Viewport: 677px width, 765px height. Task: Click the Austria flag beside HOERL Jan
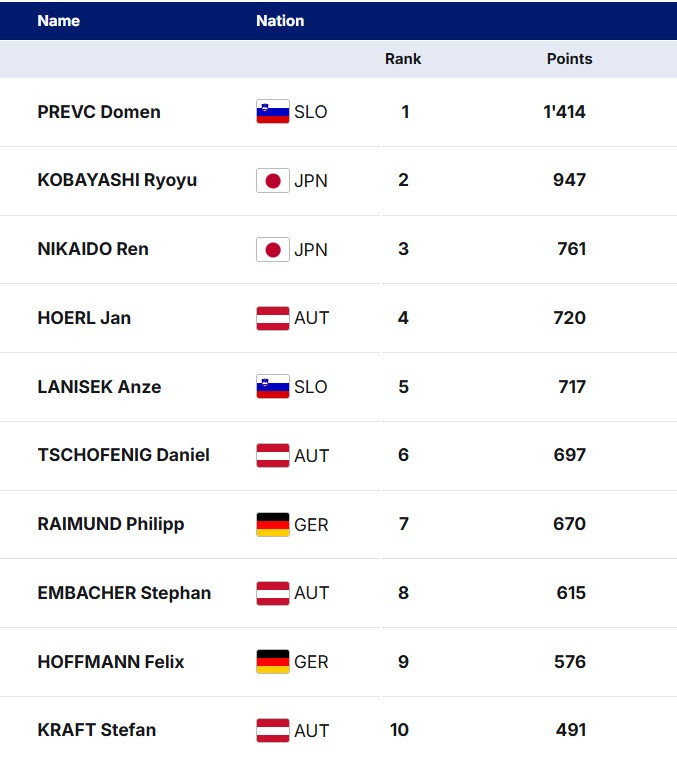[273, 318]
